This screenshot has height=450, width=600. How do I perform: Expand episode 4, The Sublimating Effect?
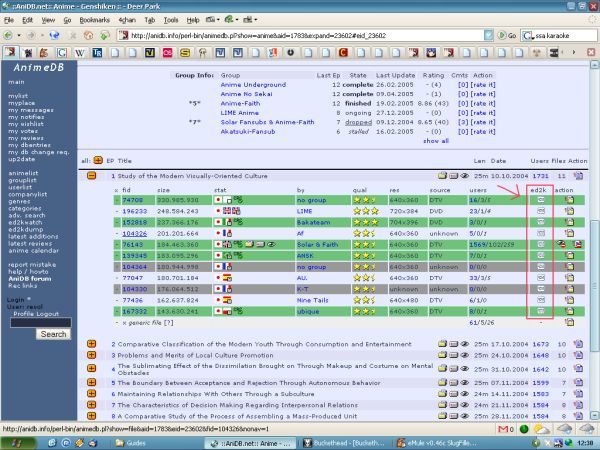(x=91, y=368)
